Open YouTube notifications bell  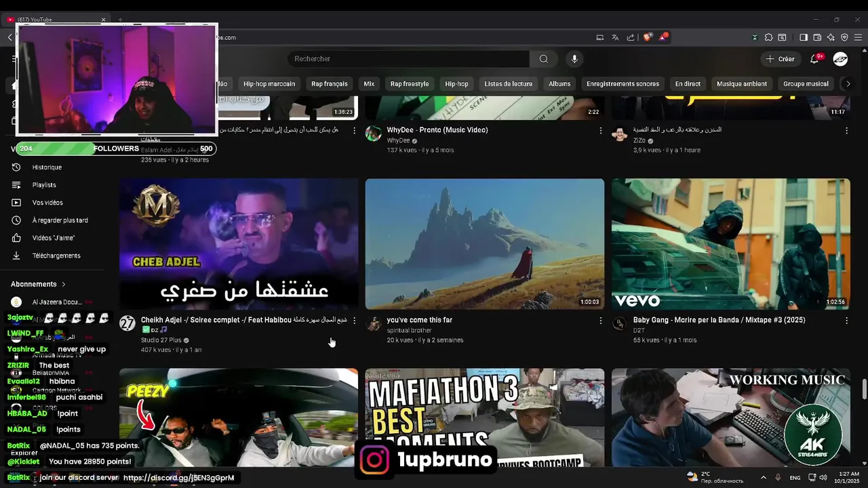tap(814, 59)
